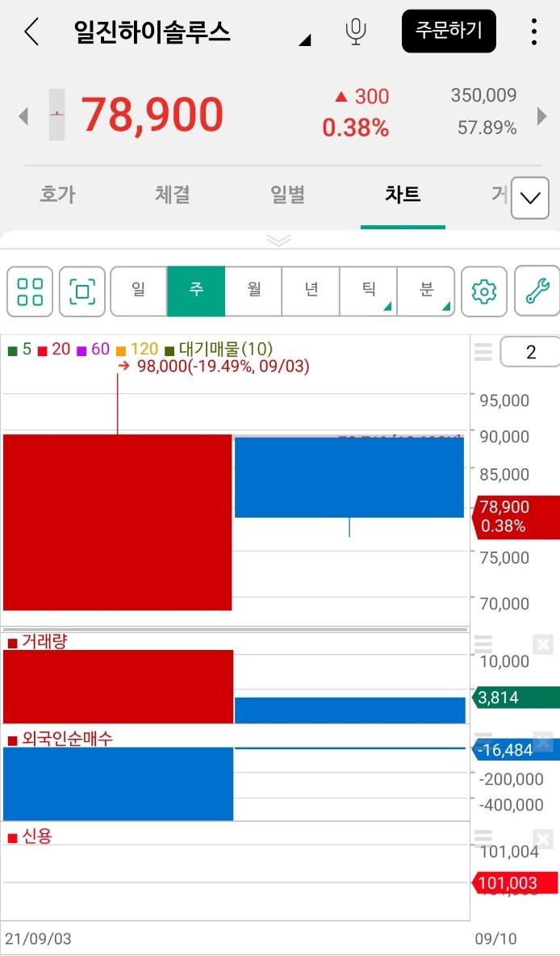Tap the fullscreen chart icon
This screenshot has height=956, width=560.
click(x=82, y=291)
